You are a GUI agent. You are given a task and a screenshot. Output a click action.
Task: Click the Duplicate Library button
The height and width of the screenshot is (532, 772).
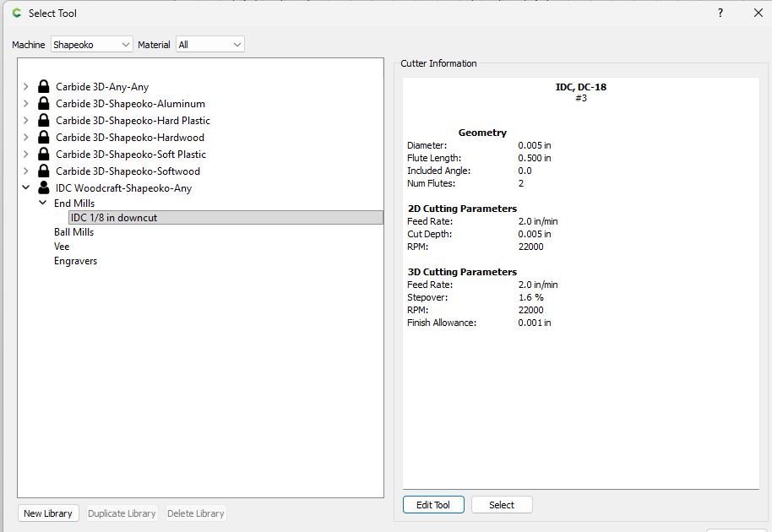coord(122,513)
